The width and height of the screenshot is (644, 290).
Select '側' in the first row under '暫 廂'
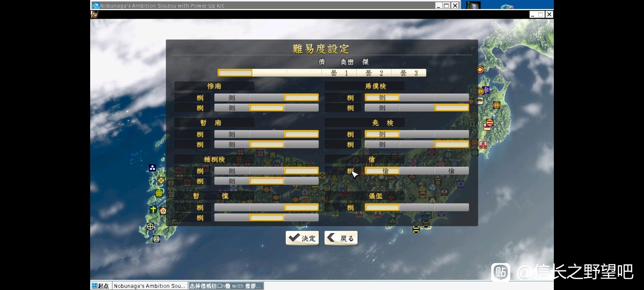(232, 134)
